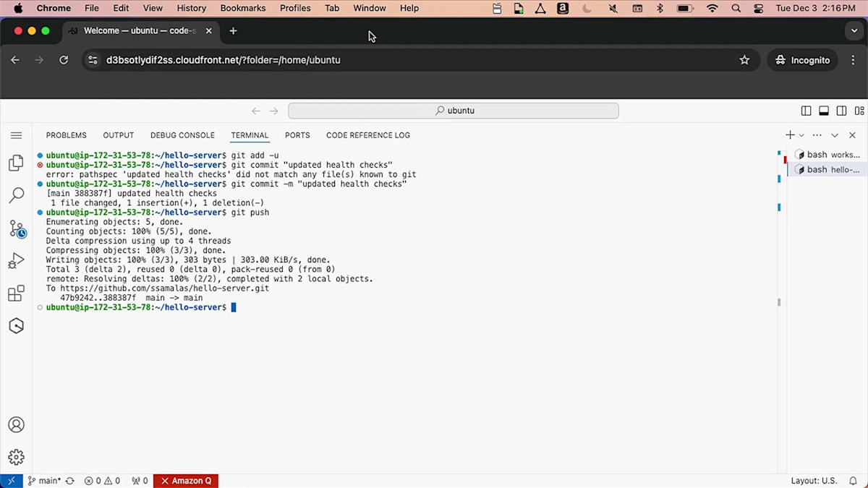Click the Incognito profile button
Viewport: 868px width, 488px height.
coord(803,60)
